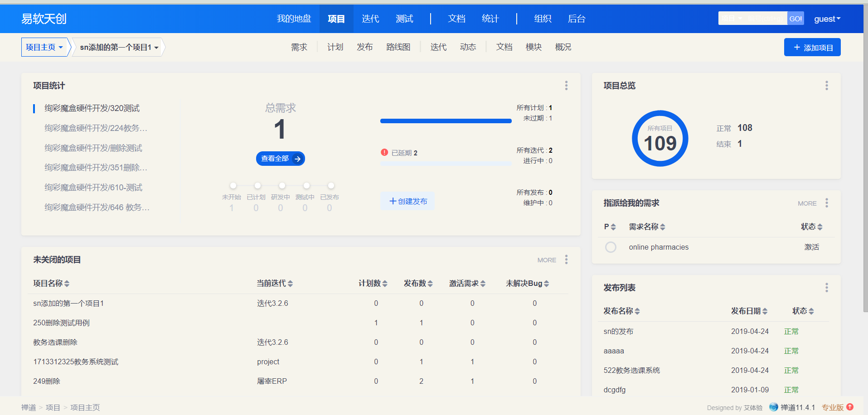This screenshot has height=415, width=868.
Task: Open the 路线图 sub-menu tab
Action: click(x=398, y=47)
